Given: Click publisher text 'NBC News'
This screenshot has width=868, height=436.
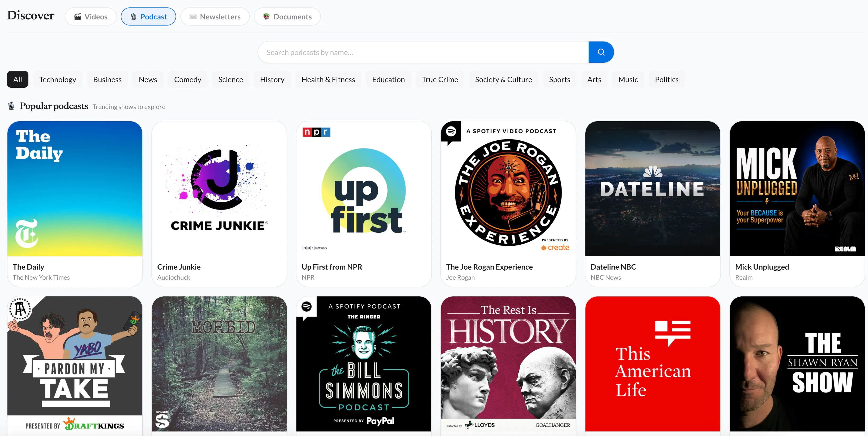Looking at the screenshot, I should [606, 277].
